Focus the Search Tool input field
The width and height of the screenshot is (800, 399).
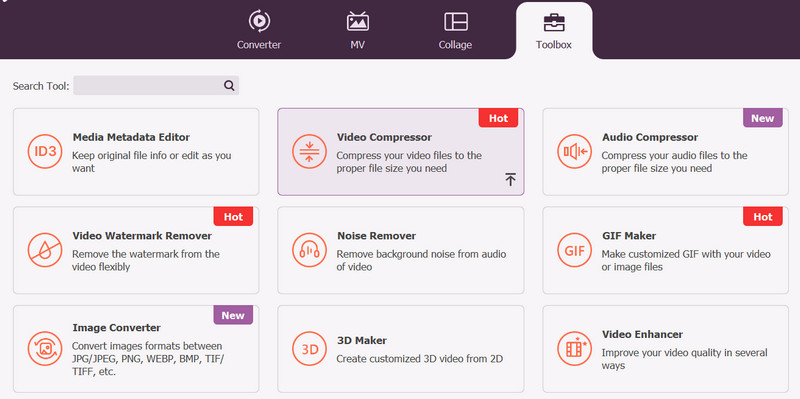tap(156, 86)
